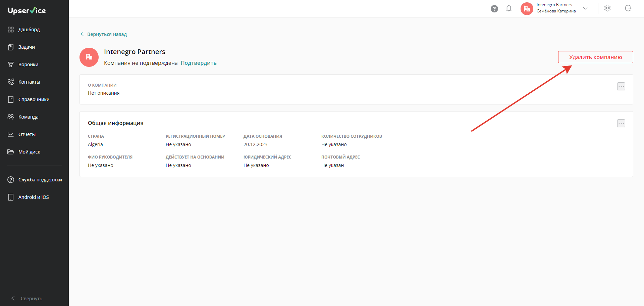
Task: Click the value under Юридический адрес
Action: click(x=256, y=165)
